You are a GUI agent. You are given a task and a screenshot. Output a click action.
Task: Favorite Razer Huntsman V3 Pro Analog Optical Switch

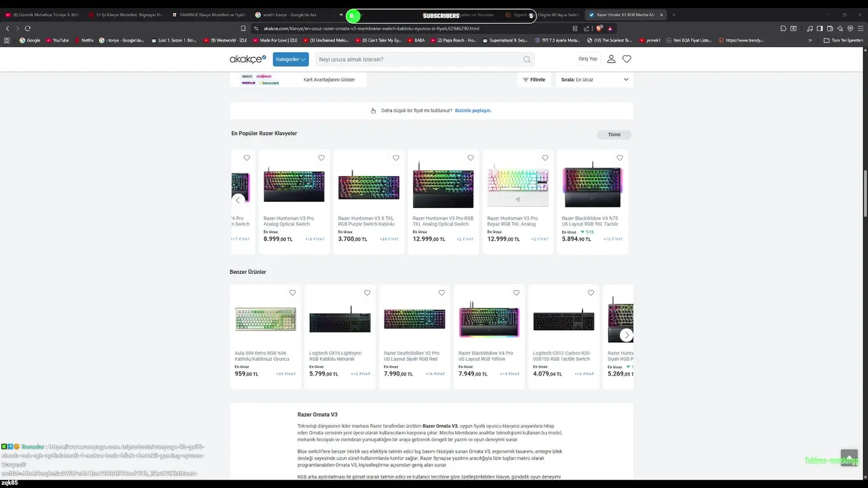[x=321, y=158]
